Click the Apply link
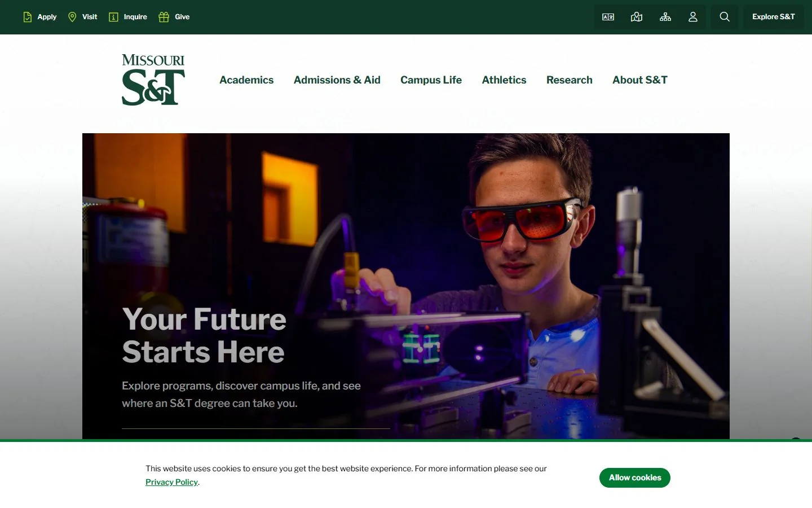This screenshot has width=812, height=508. click(40, 17)
